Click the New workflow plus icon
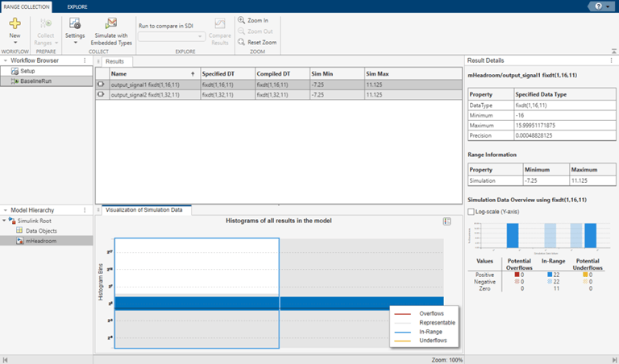 [15, 23]
